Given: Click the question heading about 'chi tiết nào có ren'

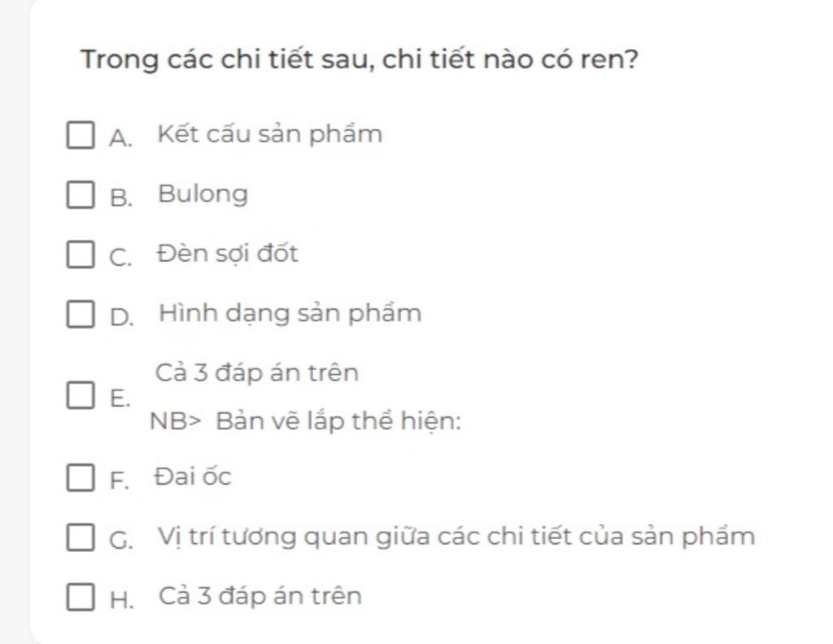Looking at the screenshot, I should pos(359,60).
